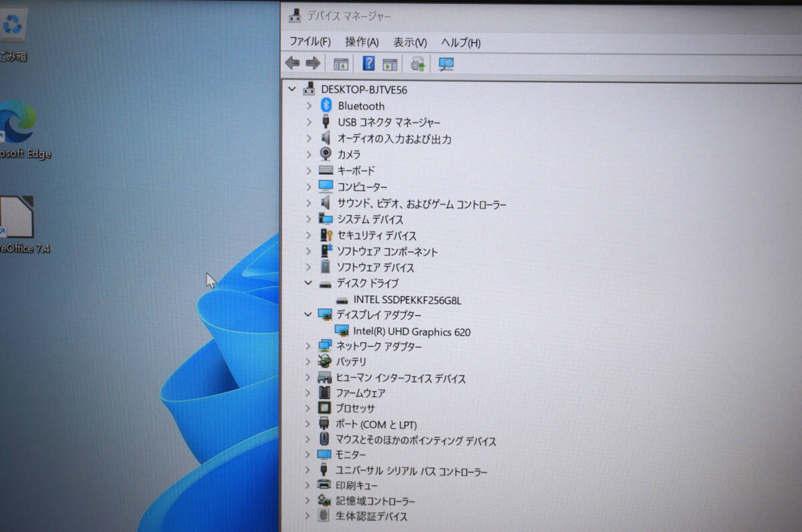Viewport: 802px width, 532px height.
Task: Expand the システム デバイス node
Action: [308, 219]
